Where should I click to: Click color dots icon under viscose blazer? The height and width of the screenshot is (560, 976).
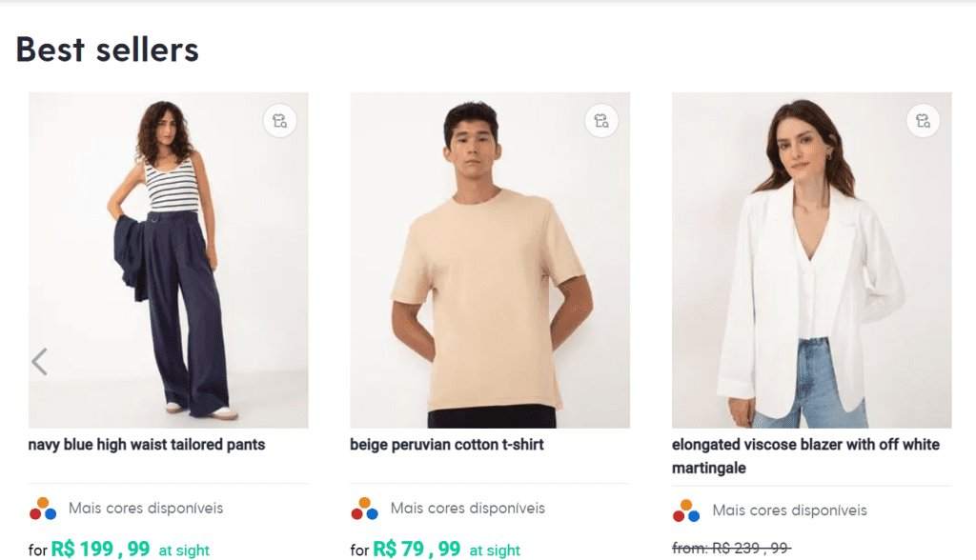pyautogui.click(x=686, y=510)
